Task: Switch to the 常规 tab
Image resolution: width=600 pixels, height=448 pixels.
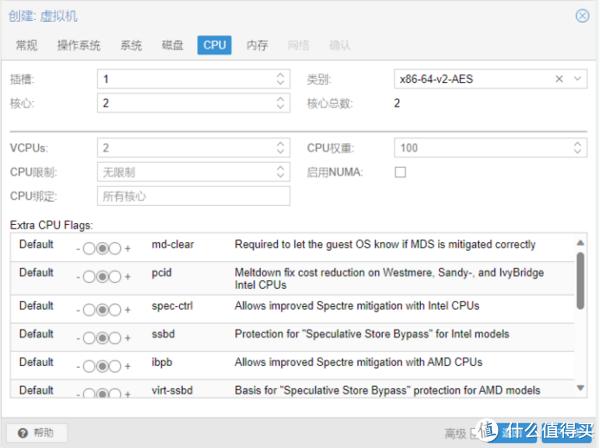Action: click(x=26, y=45)
